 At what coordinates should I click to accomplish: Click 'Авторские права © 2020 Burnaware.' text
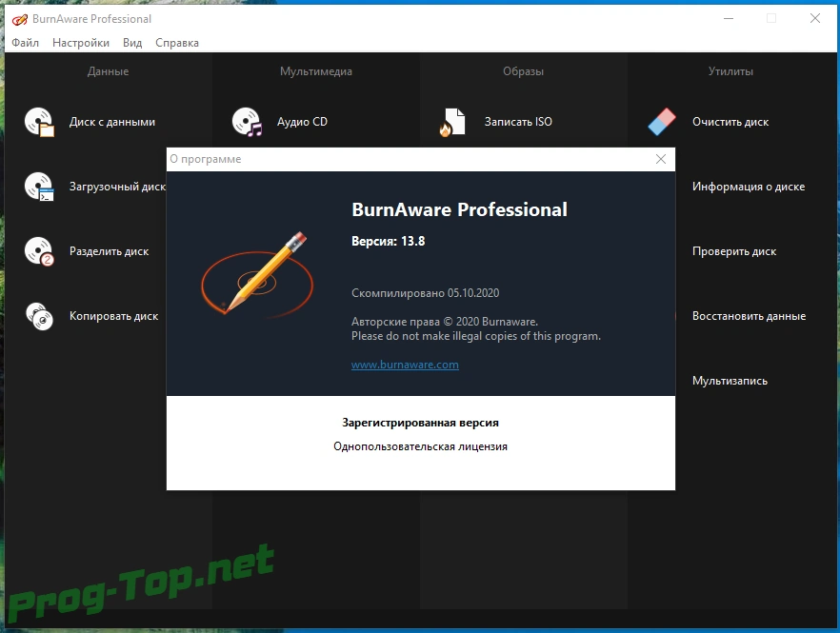(x=445, y=322)
